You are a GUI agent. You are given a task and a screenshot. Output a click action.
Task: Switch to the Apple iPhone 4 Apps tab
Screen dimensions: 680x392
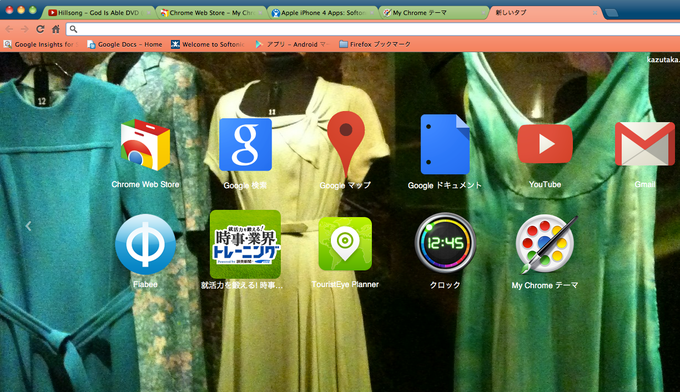pyautogui.click(x=323, y=13)
